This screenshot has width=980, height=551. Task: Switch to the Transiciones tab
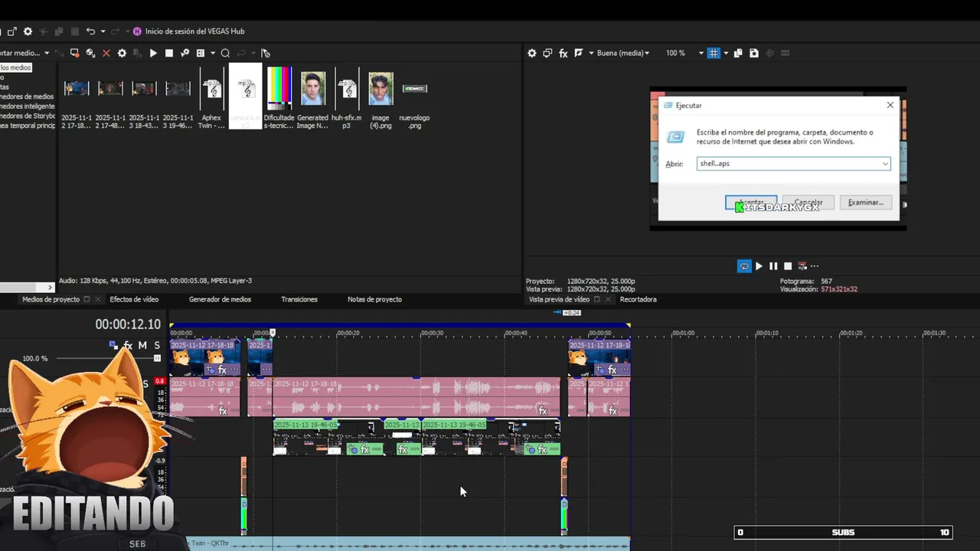click(x=299, y=299)
